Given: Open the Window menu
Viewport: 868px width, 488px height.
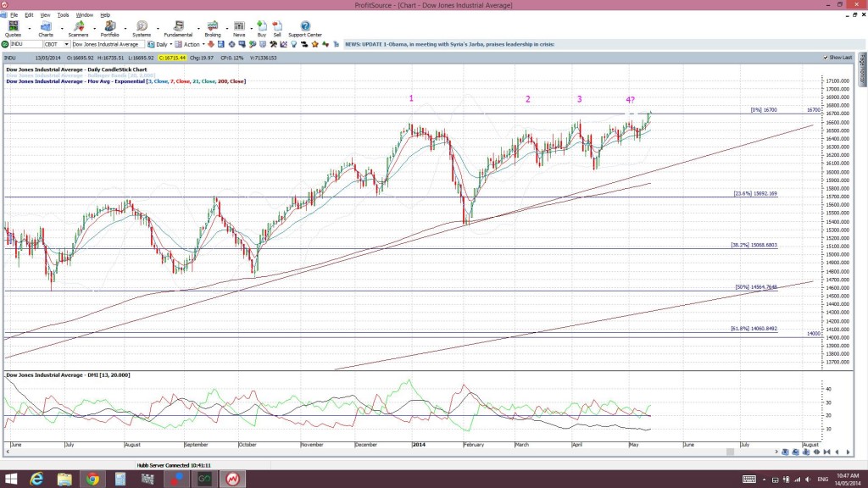Looking at the screenshot, I should click(84, 15).
